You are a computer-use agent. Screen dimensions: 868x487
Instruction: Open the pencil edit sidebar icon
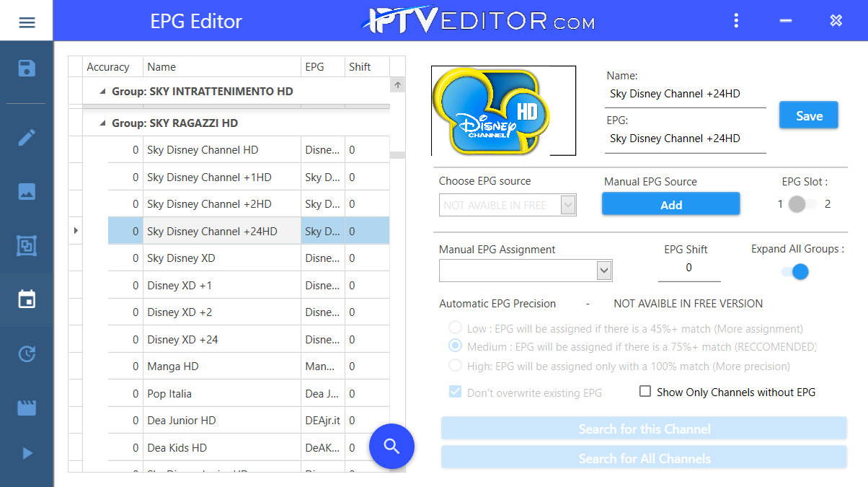tap(27, 137)
